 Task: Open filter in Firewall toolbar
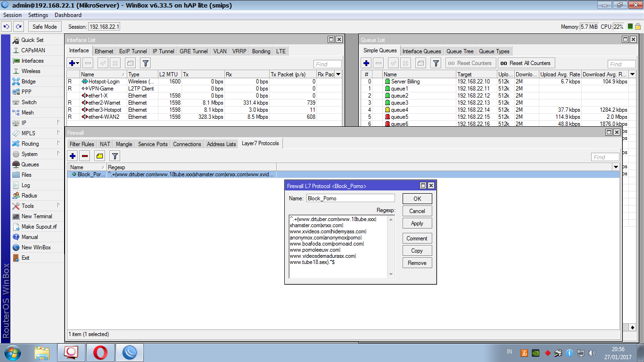[x=115, y=156]
